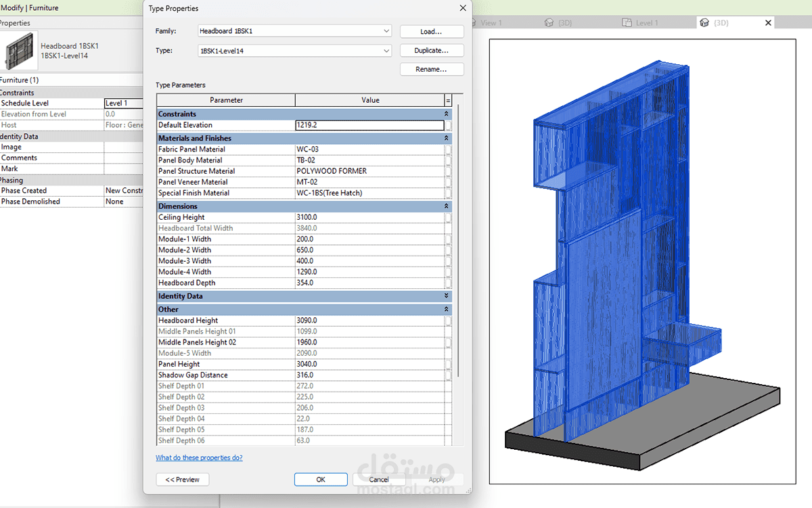Click the WC-1BS(Tree Hatch) value
This screenshot has height=508, width=812.
[x=369, y=193]
